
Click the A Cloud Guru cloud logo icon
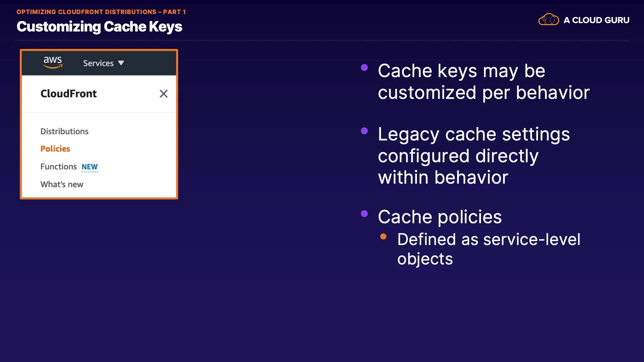click(x=548, y=20)
